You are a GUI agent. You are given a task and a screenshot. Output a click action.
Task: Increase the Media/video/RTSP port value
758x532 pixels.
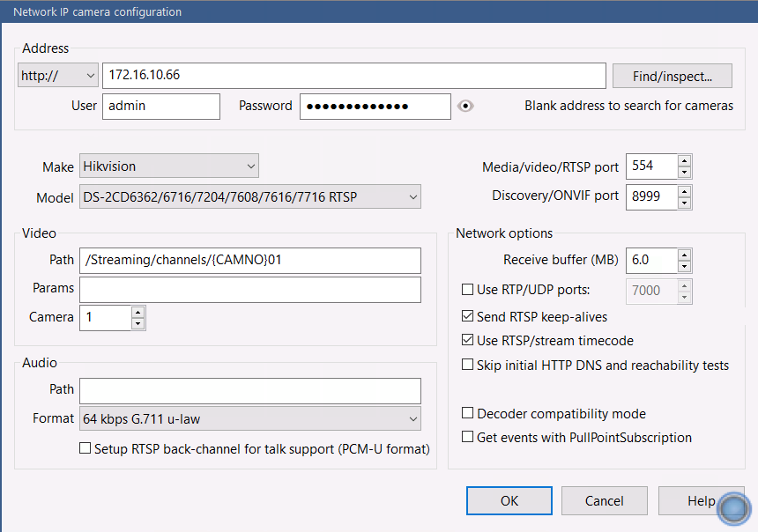click(x=684, y=161)
